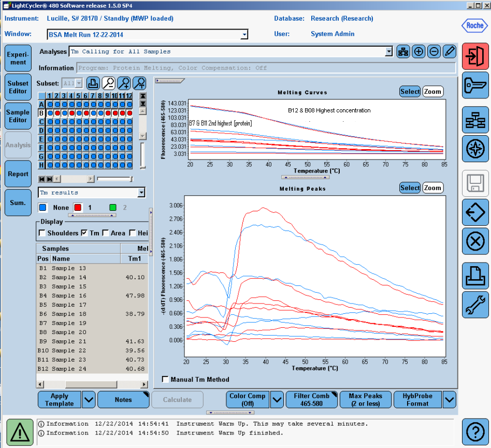Toggle the Area display checkbox
The width and height of the screenshot is (491, 448).
point(106,233)
